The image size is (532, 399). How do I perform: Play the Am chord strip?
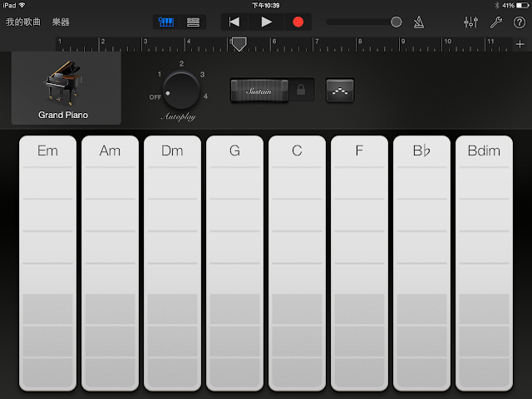(110, 264)
